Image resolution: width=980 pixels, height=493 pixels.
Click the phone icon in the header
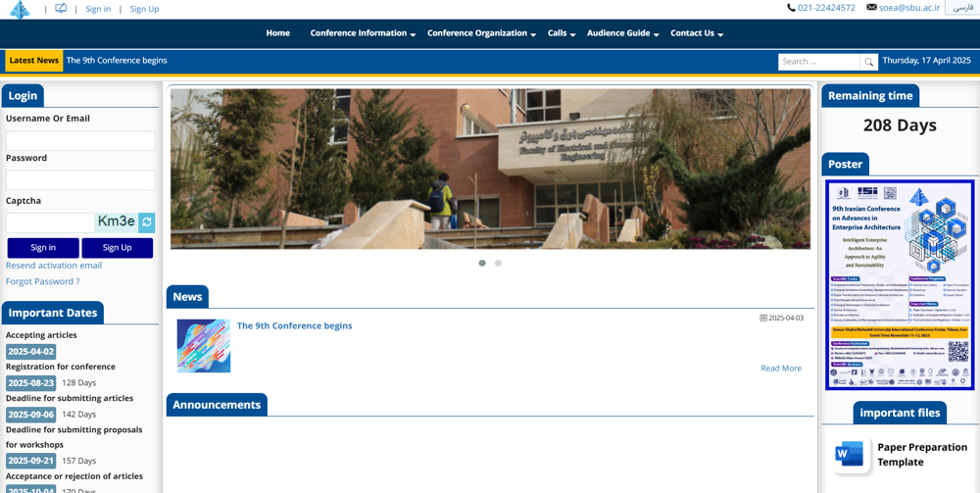tap(791, 8)
